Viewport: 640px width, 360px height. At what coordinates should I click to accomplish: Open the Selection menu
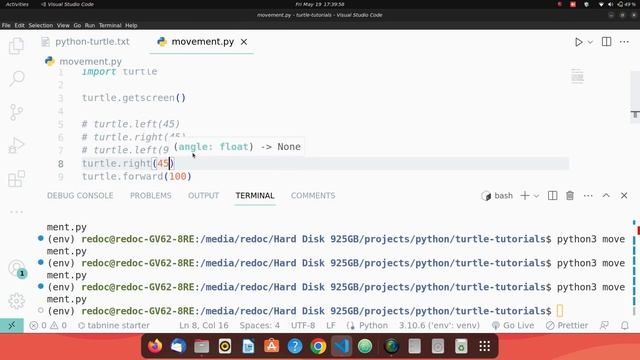point(41,25)
